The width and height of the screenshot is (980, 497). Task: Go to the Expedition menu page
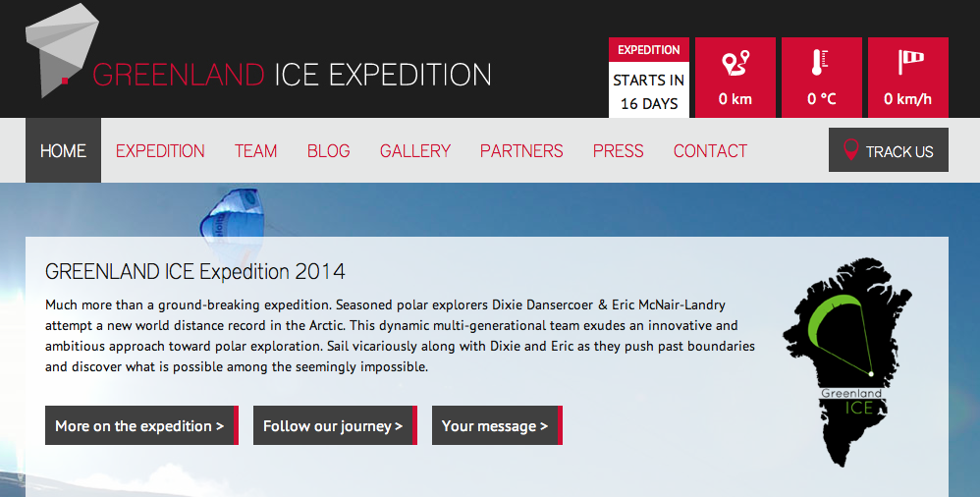pyautogui.click(x=160, y=150)
